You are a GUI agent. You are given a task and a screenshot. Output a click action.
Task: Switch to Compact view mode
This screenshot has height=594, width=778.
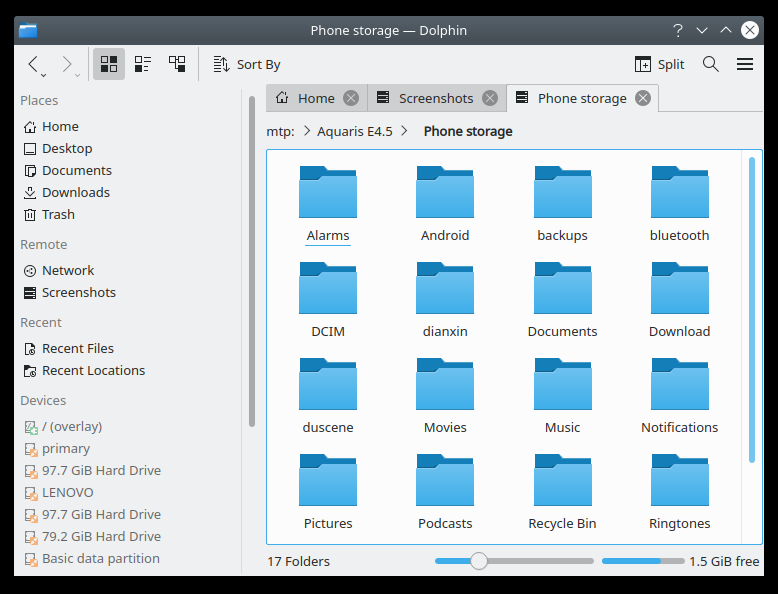pos(143,64)
